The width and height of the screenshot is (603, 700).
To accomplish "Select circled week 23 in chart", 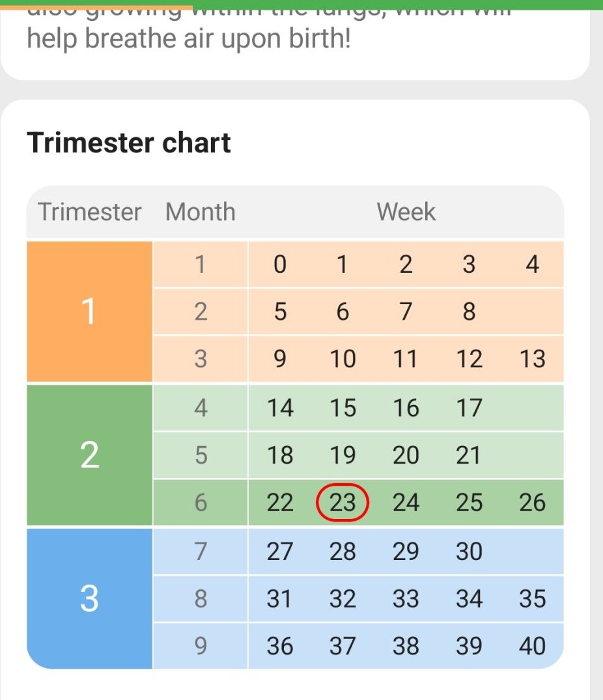I will pyautogui.click(x=343, y=502).
